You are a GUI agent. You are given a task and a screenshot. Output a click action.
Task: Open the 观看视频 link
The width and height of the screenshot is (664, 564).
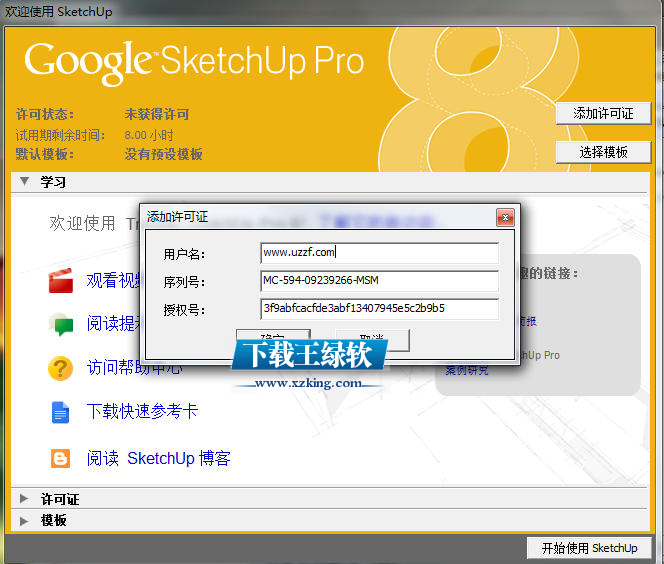coord(114,281)
